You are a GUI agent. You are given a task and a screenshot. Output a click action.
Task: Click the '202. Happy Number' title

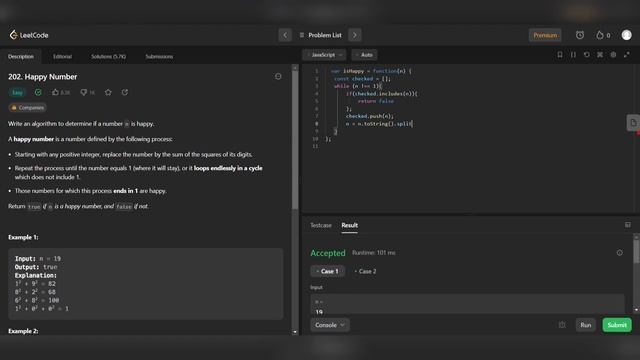(42, 77)
